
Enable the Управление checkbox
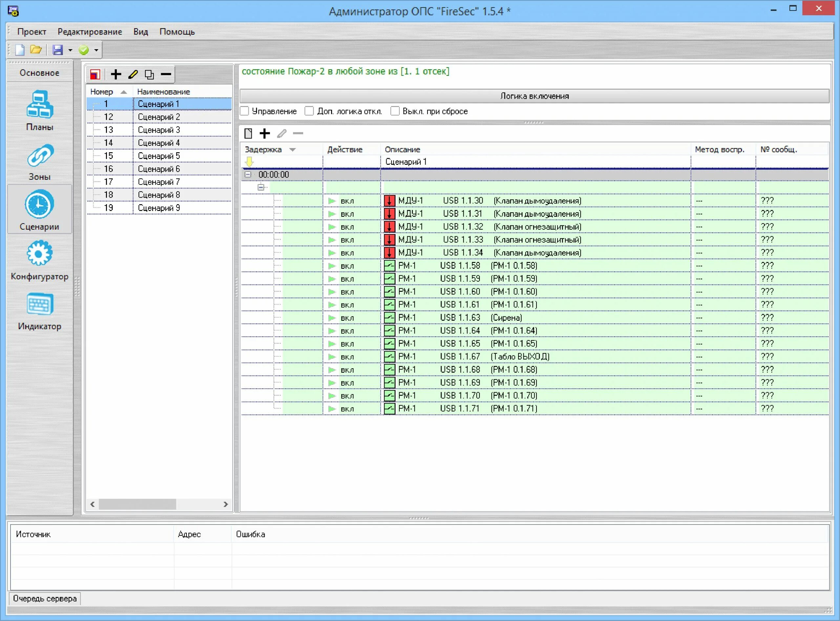click(x=245, y=111)
